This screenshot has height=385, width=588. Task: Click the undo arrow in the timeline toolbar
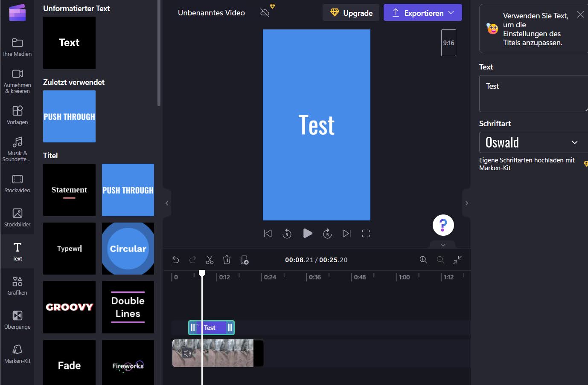click(175, 260)
